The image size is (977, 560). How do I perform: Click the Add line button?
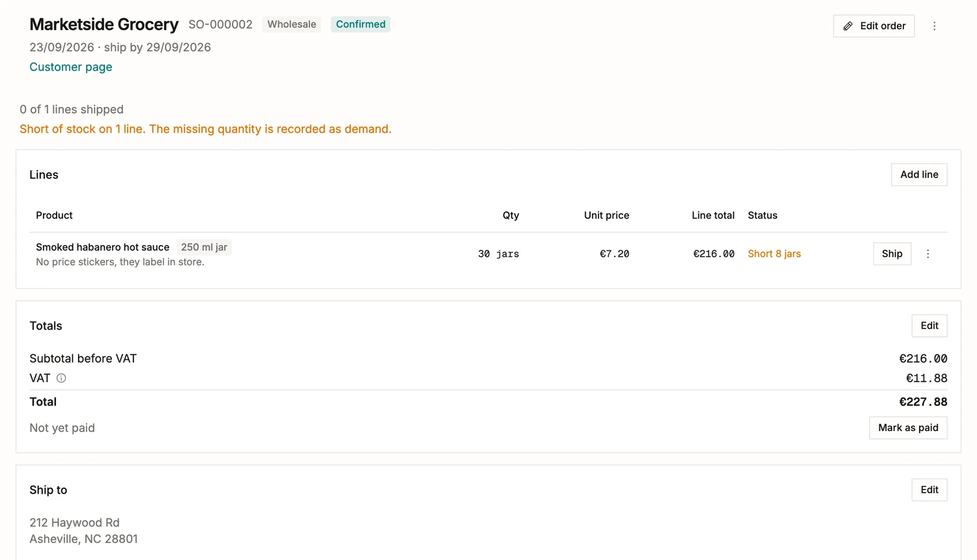pos(919,175)
